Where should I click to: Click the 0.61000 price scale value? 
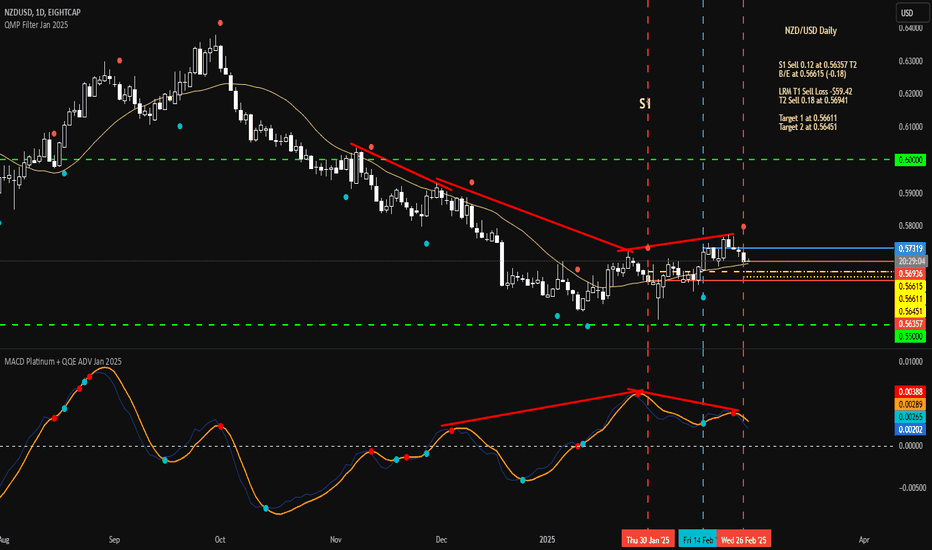pyautogui.click(x=911, y=127)
